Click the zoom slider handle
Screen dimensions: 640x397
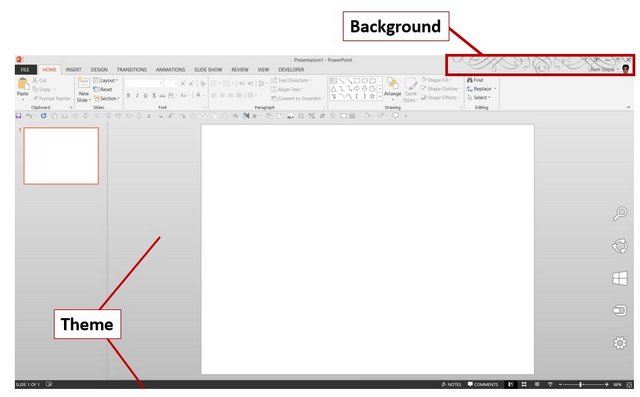click(x=580, y=384)
